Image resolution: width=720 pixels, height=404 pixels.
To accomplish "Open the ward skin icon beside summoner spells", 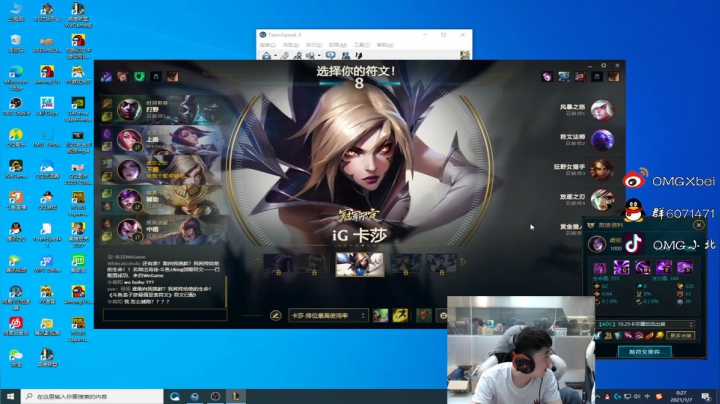I will [x=423, y=315].
